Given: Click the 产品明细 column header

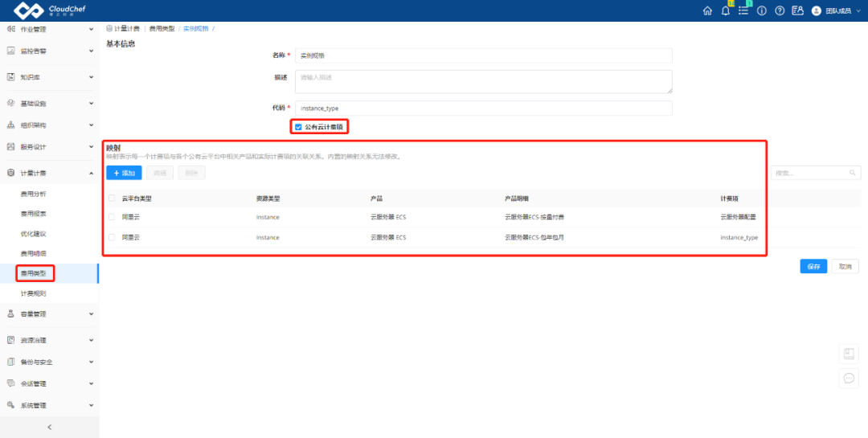Looking at the screenshot, I should [x=517, y=199].
